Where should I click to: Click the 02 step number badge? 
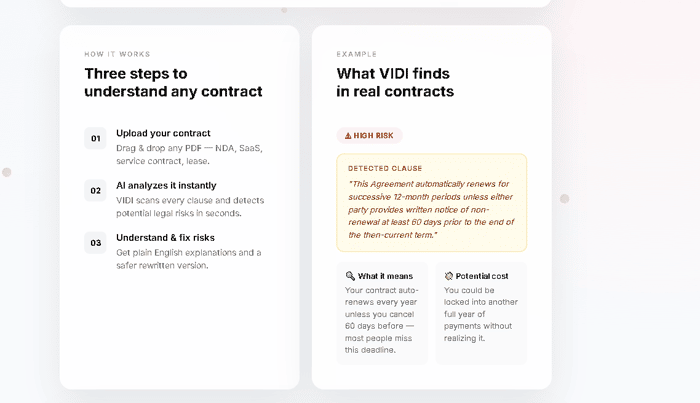95,191
